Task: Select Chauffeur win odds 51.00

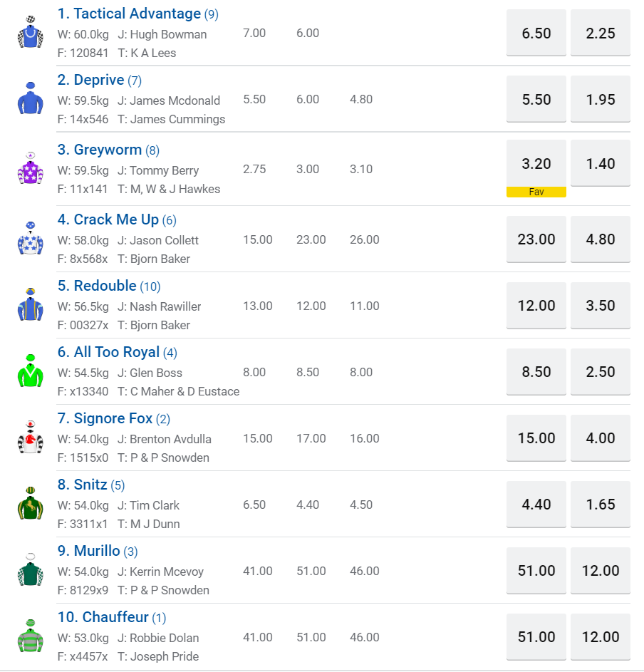Action: 536,637
